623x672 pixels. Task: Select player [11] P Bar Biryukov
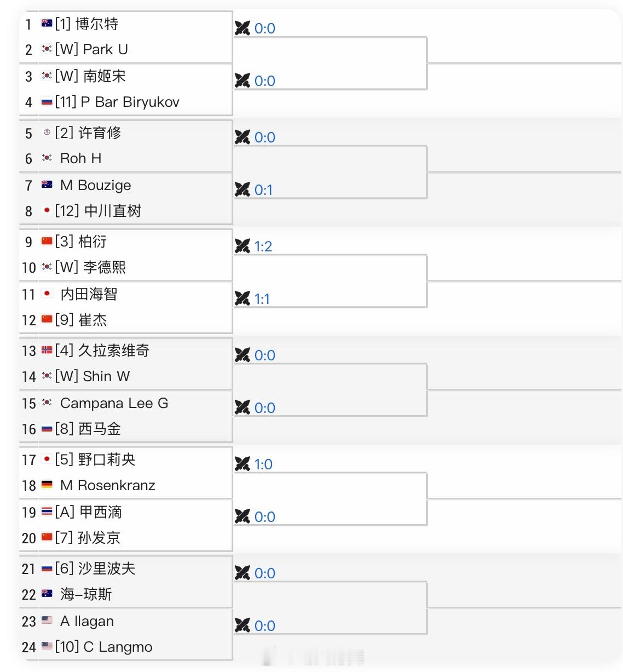pos(117,102)
